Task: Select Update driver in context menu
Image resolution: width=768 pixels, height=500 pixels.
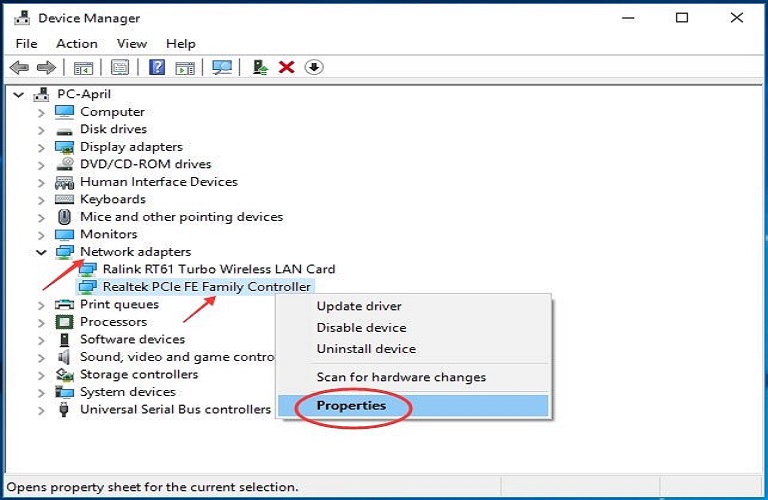Action: click(x=359, y=306)
